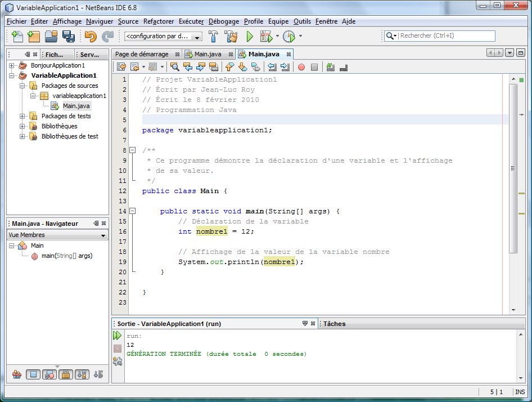Image resolution: width=532 pixels, height=402 pixels.
Task: Open the Outils menu
Action: pos(303,21)
